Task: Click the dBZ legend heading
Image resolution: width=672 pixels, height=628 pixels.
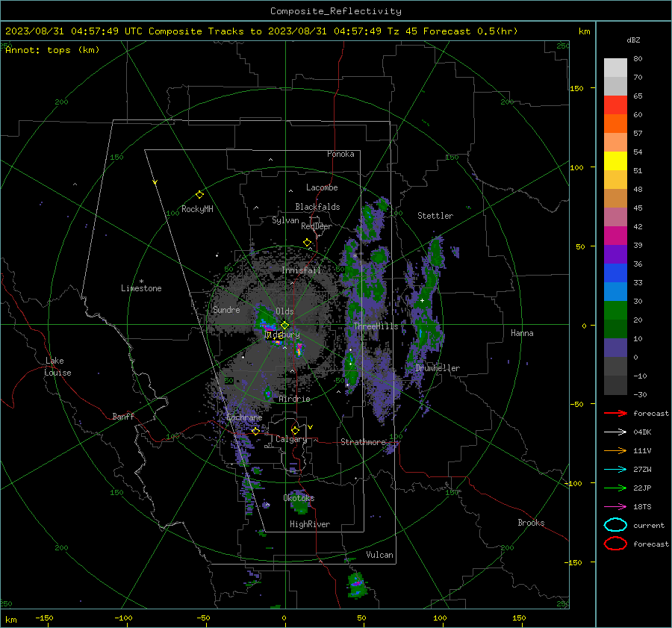Action: [633, 40]
